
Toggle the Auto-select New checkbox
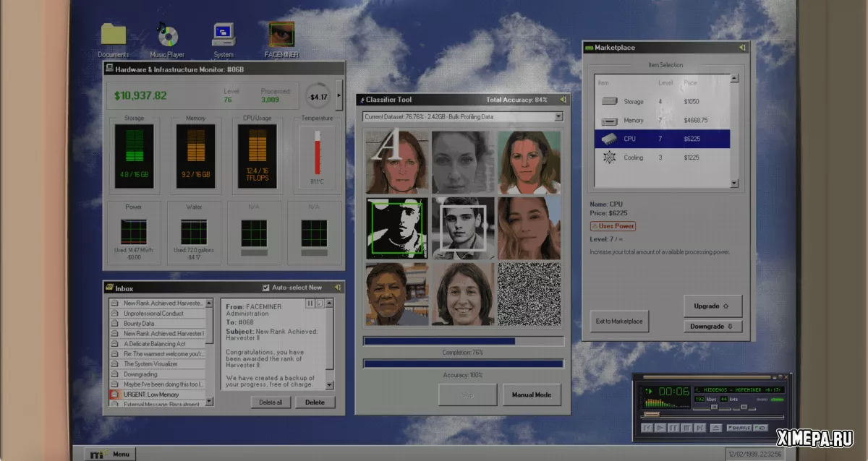(x=265, y=288)
